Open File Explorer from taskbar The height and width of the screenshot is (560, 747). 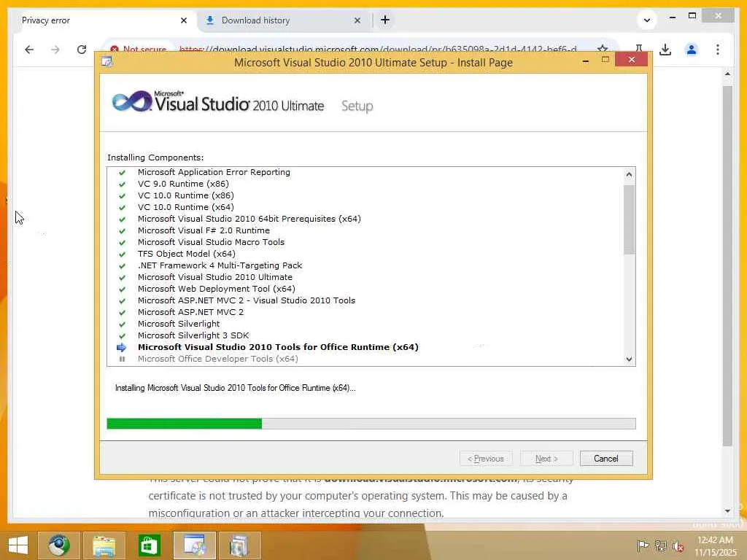click(104, 545)
